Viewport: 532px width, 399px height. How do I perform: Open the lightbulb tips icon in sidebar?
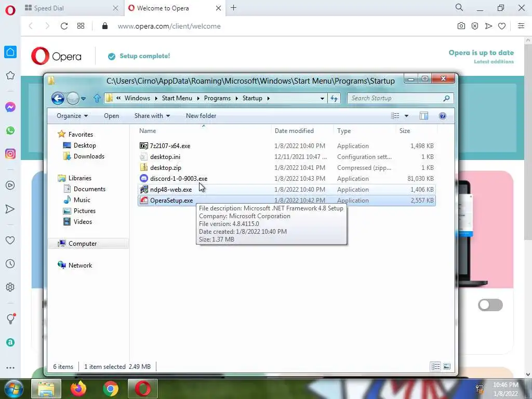pos(10,319)
